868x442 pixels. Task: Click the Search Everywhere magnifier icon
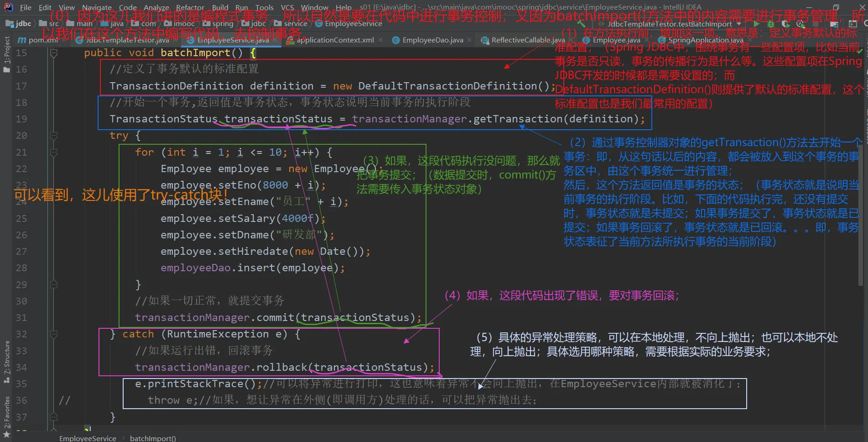click(x=865, y=24)
